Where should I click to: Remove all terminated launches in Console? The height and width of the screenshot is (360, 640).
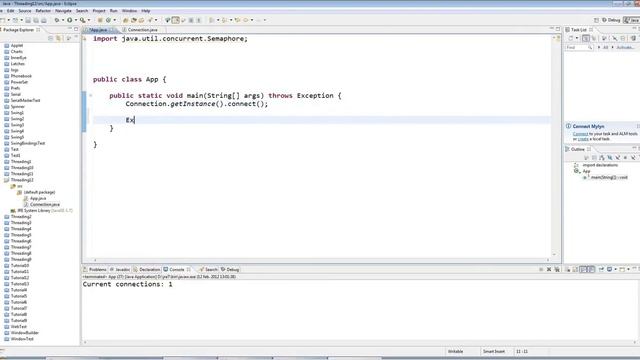(x=557, y=269)
